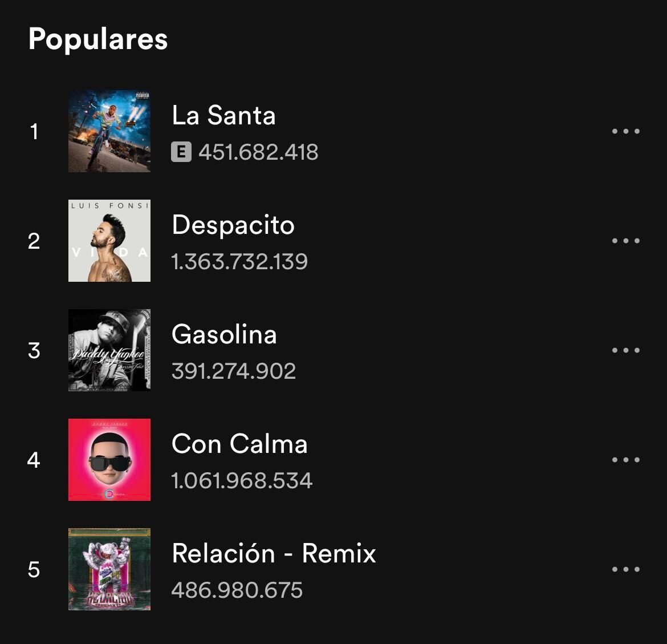Click the Populares section heading
667x644 pixels.
pyautogui.click(x=98, y=39)
